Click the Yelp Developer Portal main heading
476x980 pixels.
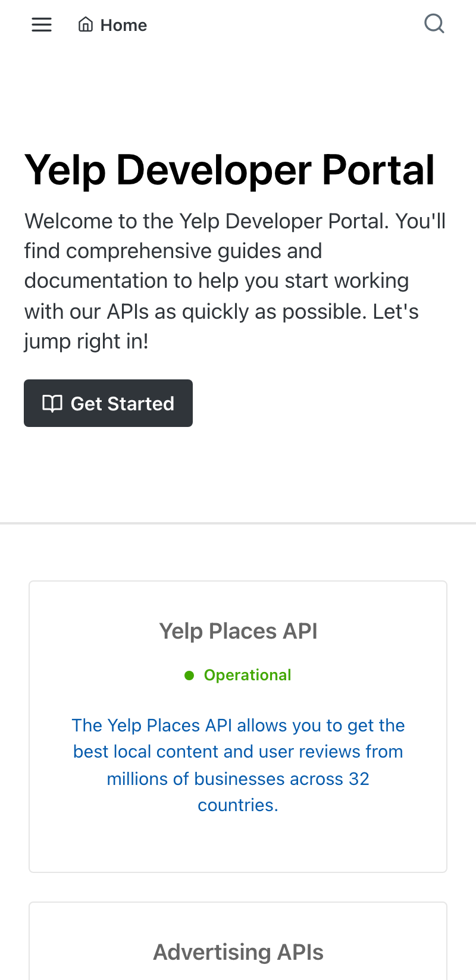[230, 170]
